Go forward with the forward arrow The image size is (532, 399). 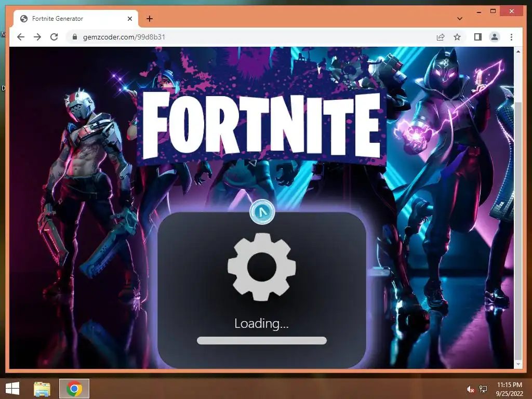(37, 37)
